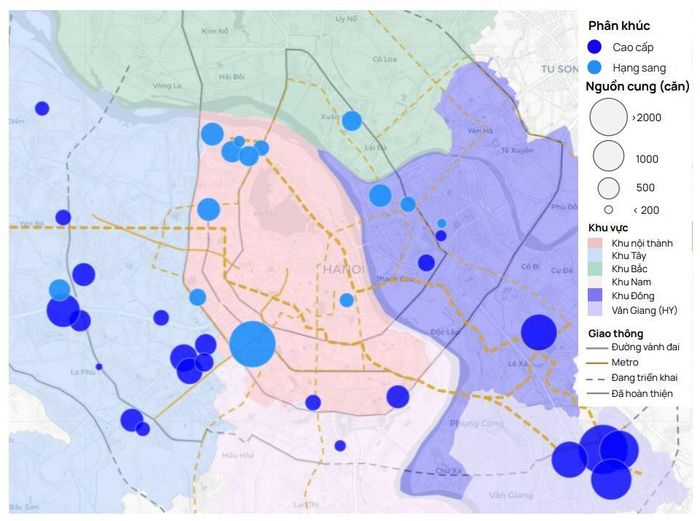Click the HANOI city label on map
This screenshot has width=700, height=521.
pos(344,269)
